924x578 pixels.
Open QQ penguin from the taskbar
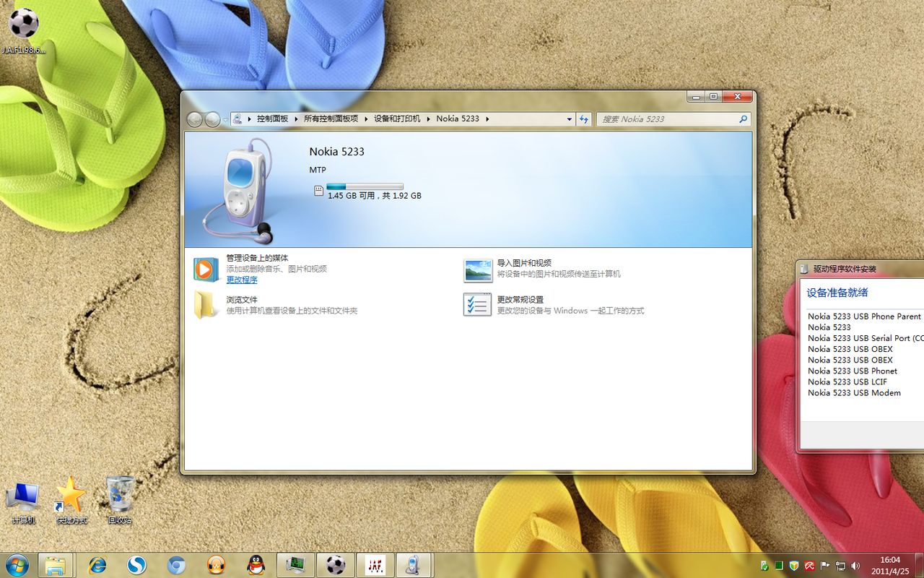click(x=255, y=564)
